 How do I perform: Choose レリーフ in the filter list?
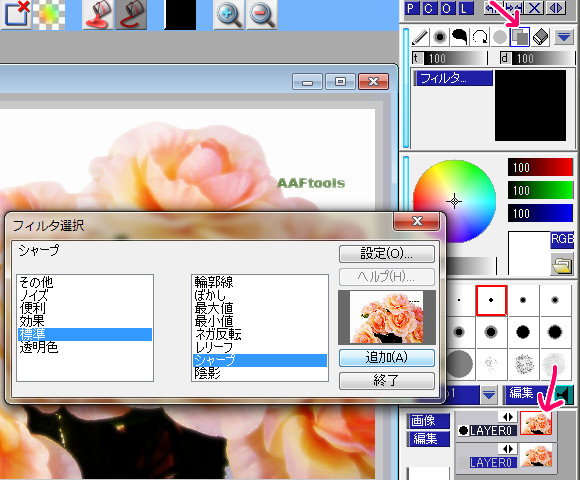pyautogui.click(x=260, y=347)
